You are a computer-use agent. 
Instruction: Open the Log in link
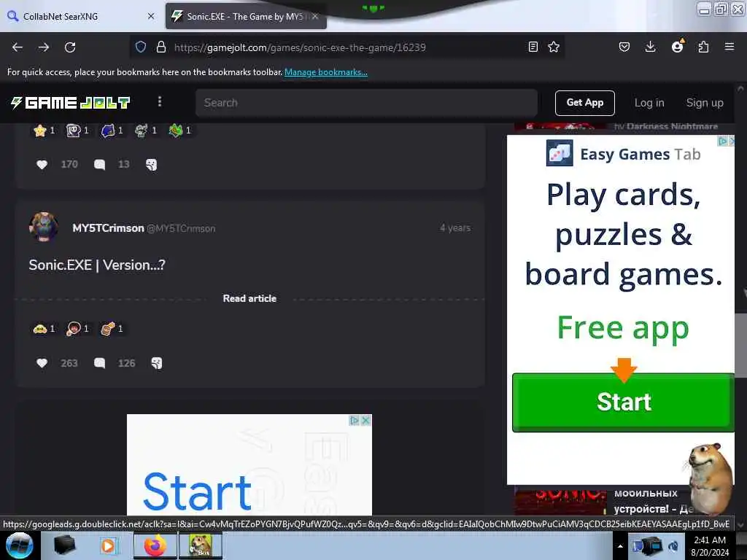(649, 102)
